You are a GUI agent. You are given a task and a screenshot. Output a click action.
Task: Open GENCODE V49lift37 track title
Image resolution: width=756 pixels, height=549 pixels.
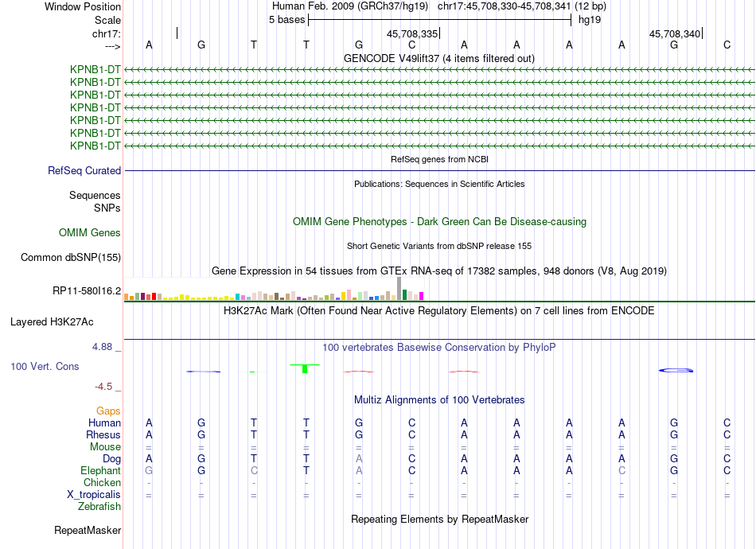pyautogui.click(x=439, y=59)
